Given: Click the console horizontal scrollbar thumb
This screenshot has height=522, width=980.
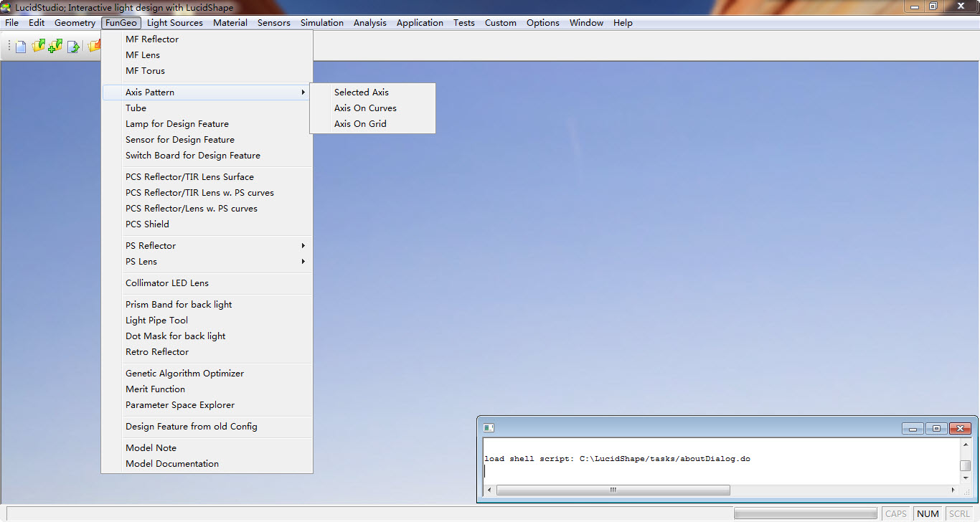Looking at the screenshot, I should pyautogui.click(x=613, y=490).
